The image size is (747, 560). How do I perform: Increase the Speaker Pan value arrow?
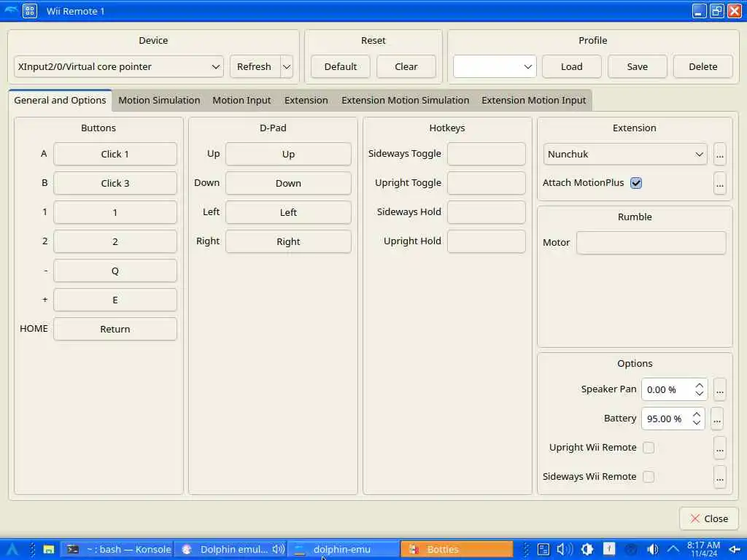coord(700,385)
